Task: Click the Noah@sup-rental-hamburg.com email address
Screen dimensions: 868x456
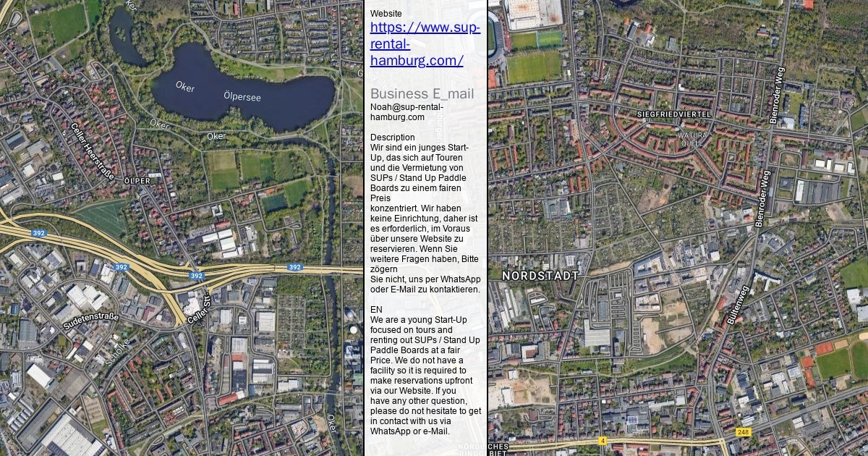Action: tap(407, 111)
